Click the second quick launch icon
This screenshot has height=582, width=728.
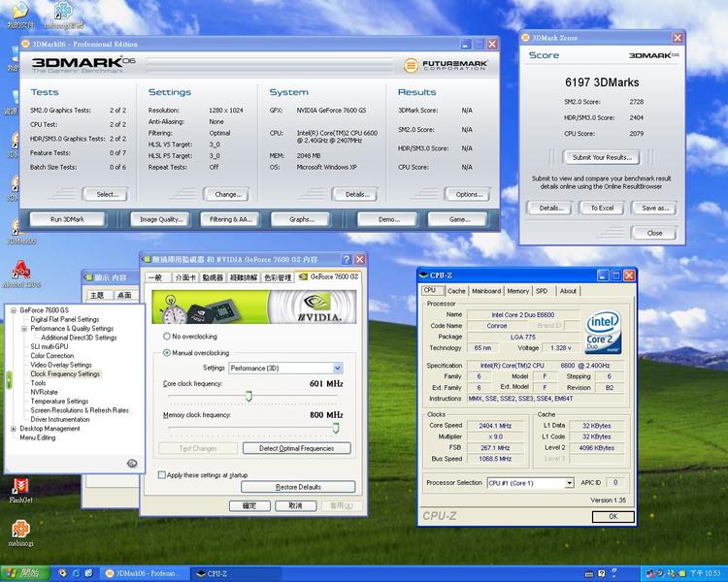(76, 573)
